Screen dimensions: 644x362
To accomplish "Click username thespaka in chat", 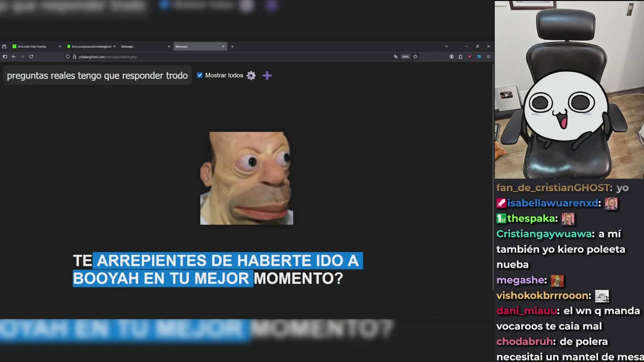I will tap(532, 219).
